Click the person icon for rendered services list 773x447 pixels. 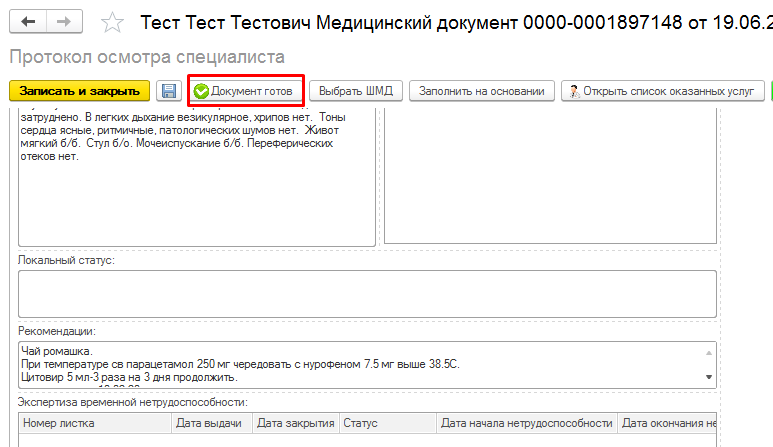574,91
